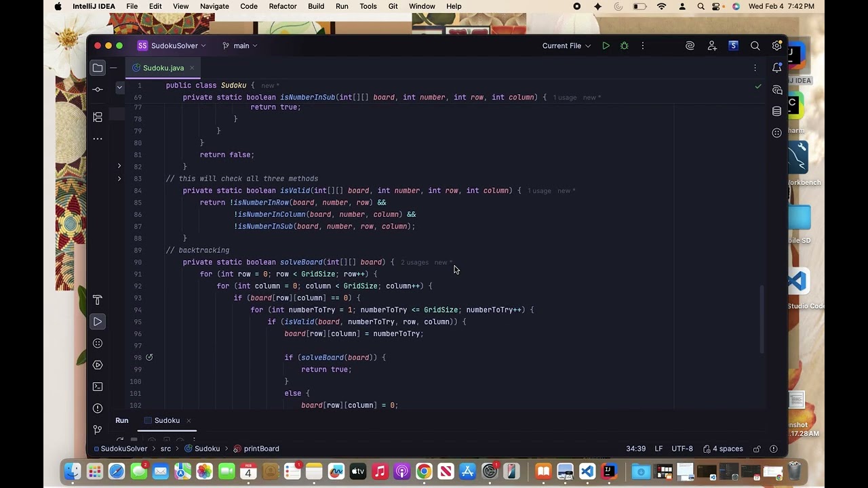Viewport: 868px width, 488px height.
Task: Open the main branch dropdown
Action: (x=240, y=46)
